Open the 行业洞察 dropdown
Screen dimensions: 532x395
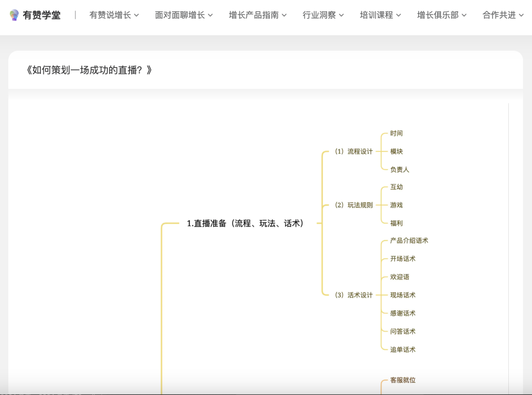coord(342,15)
